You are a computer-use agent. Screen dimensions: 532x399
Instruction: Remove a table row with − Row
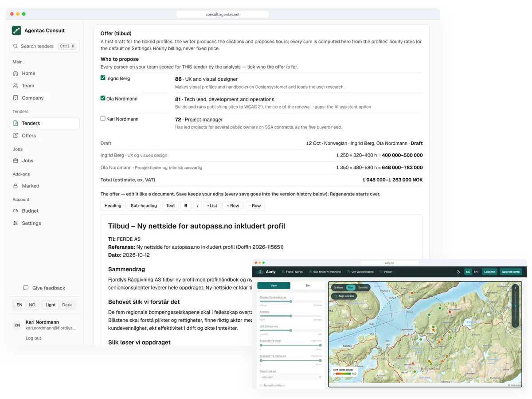(255, 206)
